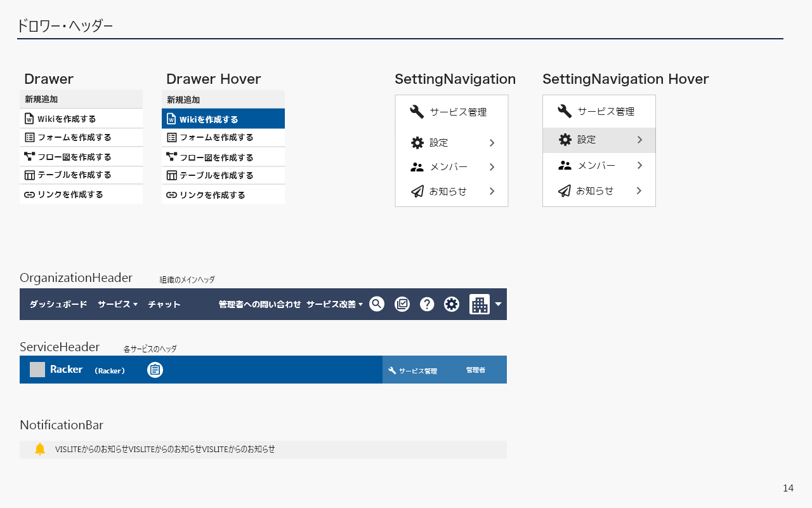The height and width of the screenshot is (508, 812).
Task: Select highlighted 設定 row in SettingNavigation Hover
Action: point(598,140)
